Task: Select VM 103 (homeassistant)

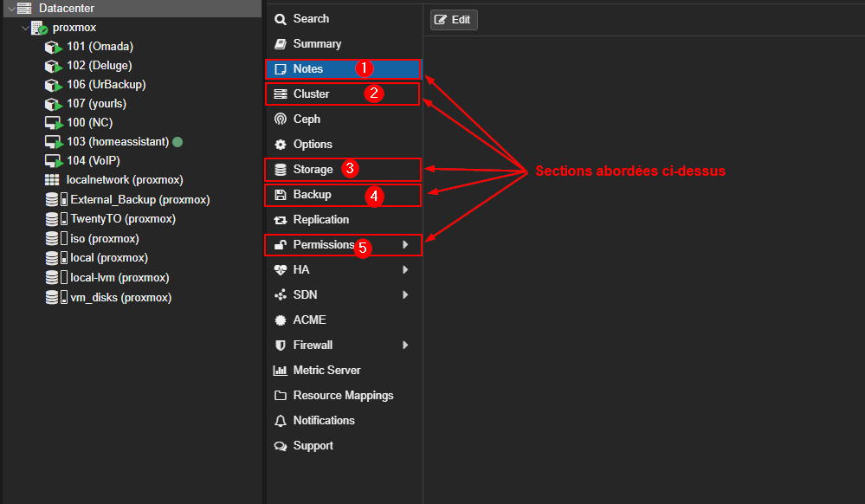Action: click(x=117, y=142)
